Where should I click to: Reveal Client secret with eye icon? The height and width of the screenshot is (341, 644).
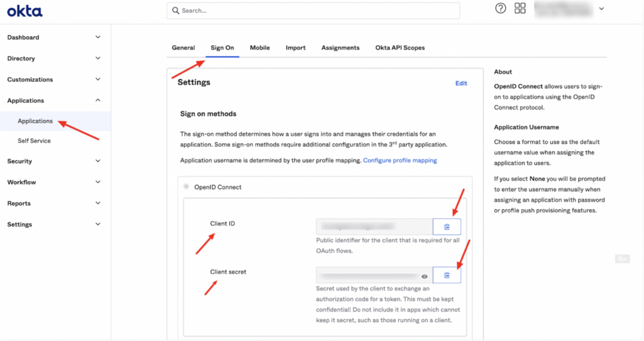click(425, 276)
